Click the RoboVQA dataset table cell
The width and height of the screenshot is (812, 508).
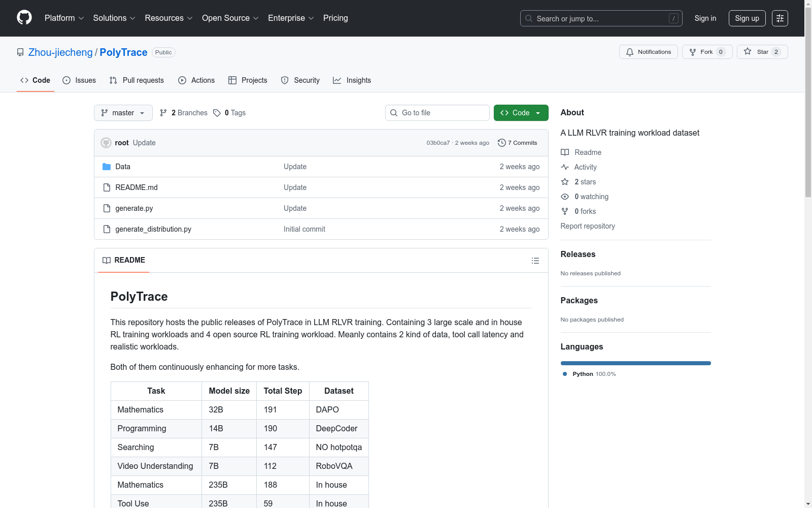point(339,466)
